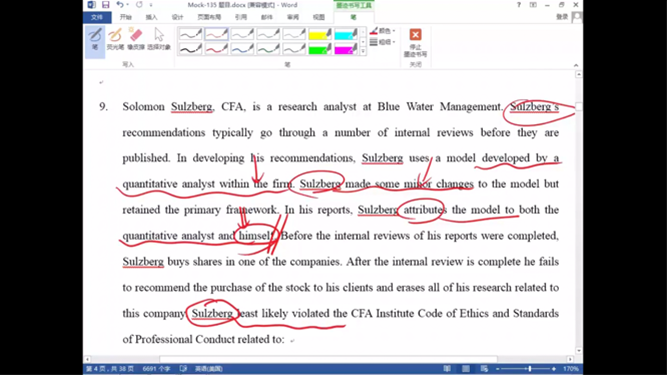The image size is (667, 375).
Task: Open the word count 6691 个字
Action: pyautogui.click(x=156, y=369)
